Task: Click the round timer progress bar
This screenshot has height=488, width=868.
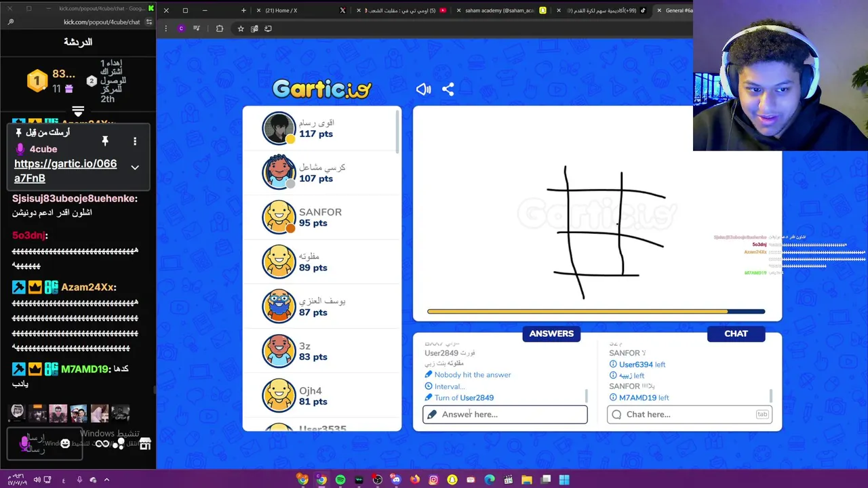Action: (x=596, y=312)
